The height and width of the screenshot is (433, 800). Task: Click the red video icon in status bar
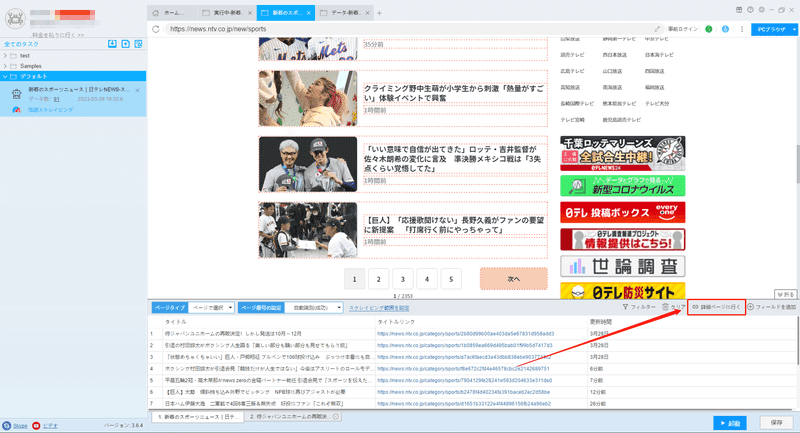[x=36, y=425]
